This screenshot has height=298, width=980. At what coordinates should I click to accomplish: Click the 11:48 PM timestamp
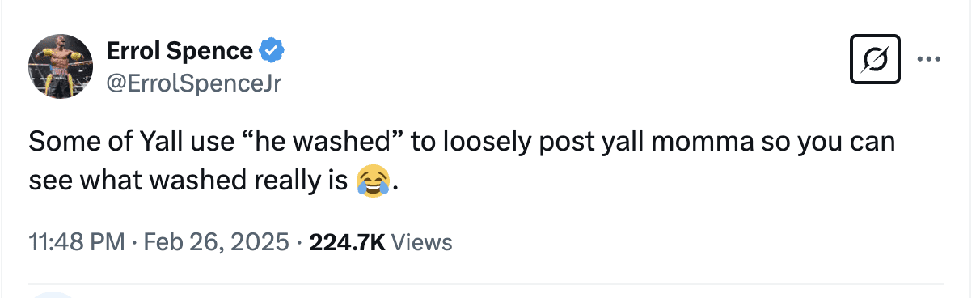(x=77, y=242)
